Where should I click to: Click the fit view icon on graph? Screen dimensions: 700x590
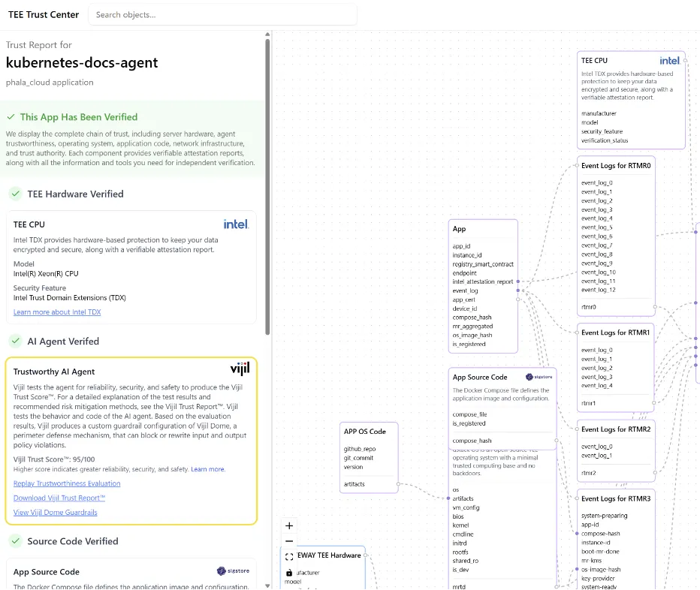[289, 556]
